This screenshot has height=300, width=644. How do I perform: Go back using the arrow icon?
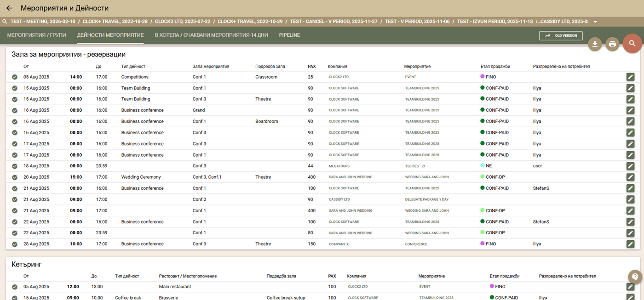[9, 8]
